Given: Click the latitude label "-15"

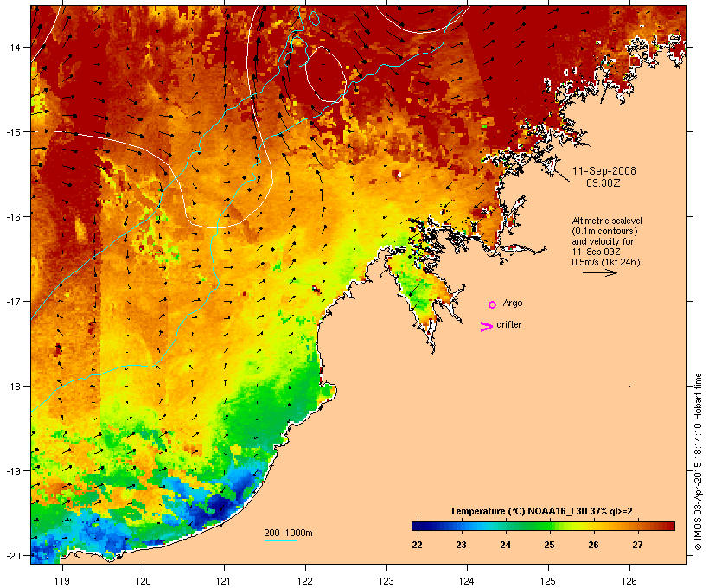Looking at the screenshot, I should [12, 132].
